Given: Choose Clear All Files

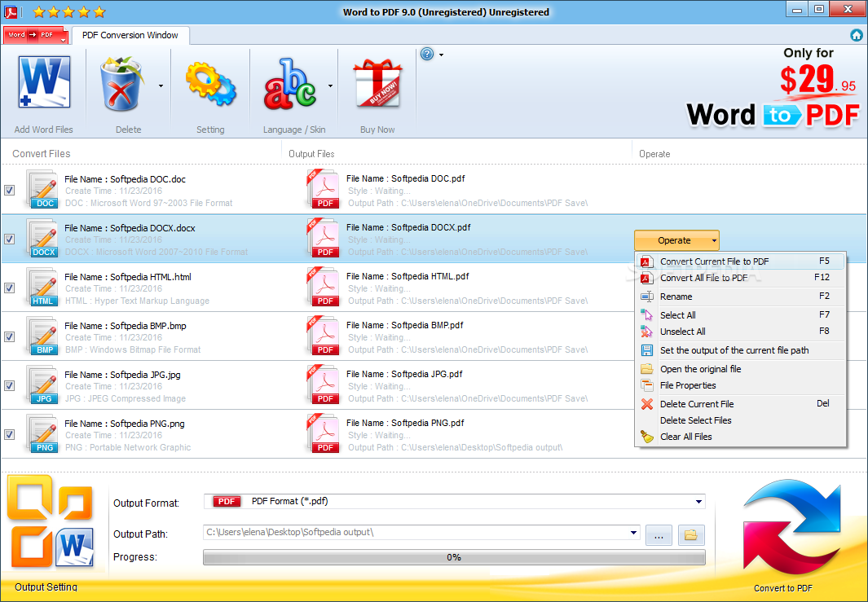Looking at the screenshot, I should (741, 437).
